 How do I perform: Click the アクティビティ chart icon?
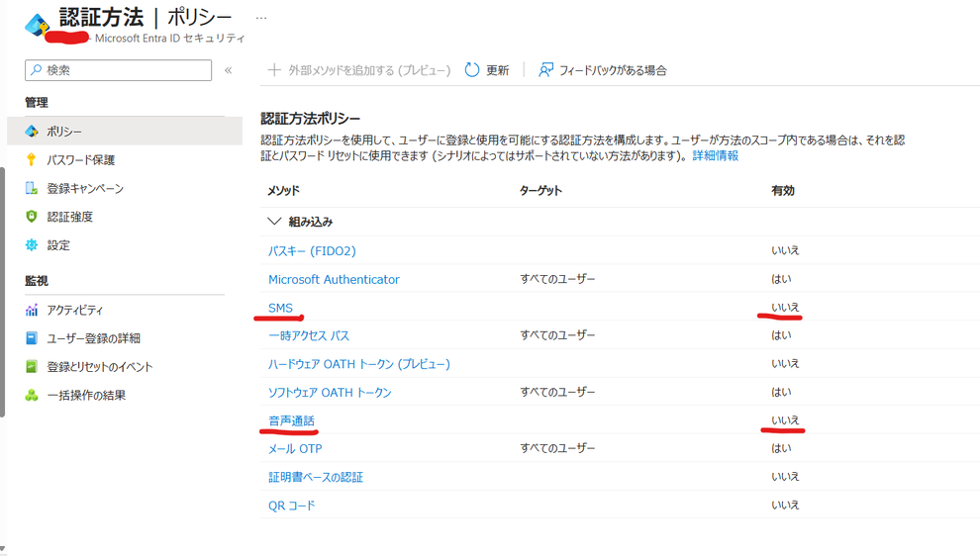[32, 310]
